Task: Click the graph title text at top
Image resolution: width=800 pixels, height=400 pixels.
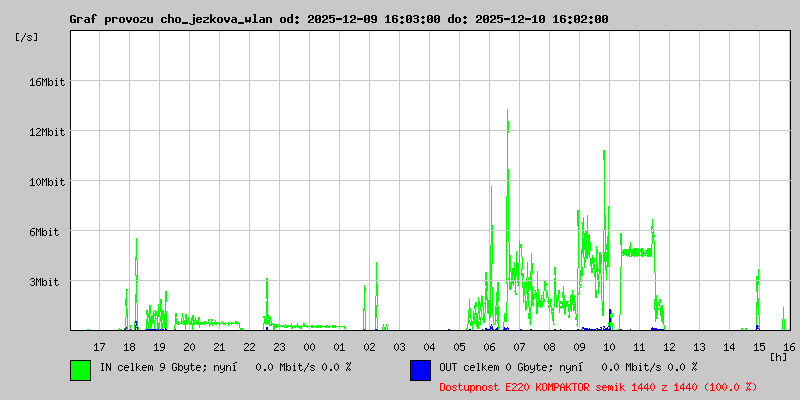Action: click(339, 19)
